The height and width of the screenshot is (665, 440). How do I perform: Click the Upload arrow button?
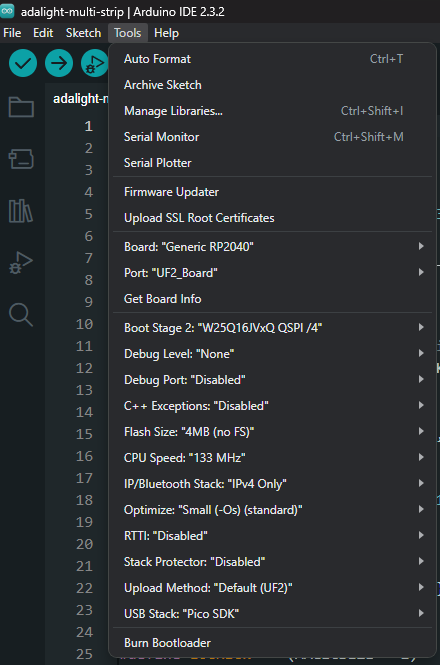59,63
